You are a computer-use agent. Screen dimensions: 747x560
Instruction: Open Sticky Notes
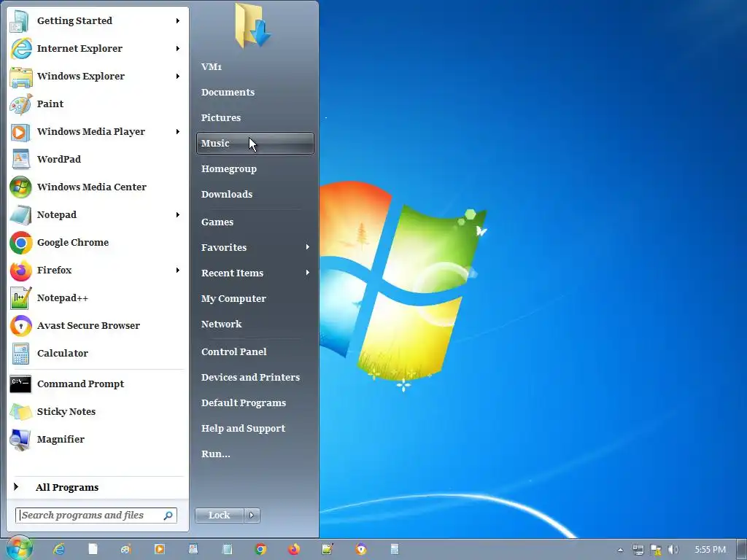click(x=98, y=411)
